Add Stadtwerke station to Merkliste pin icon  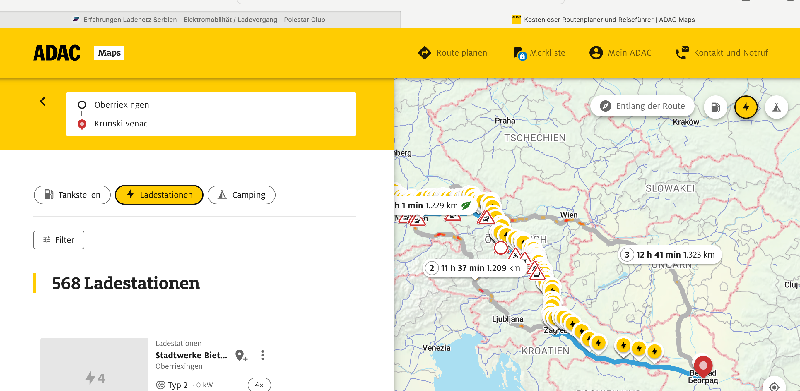[241, 355]
